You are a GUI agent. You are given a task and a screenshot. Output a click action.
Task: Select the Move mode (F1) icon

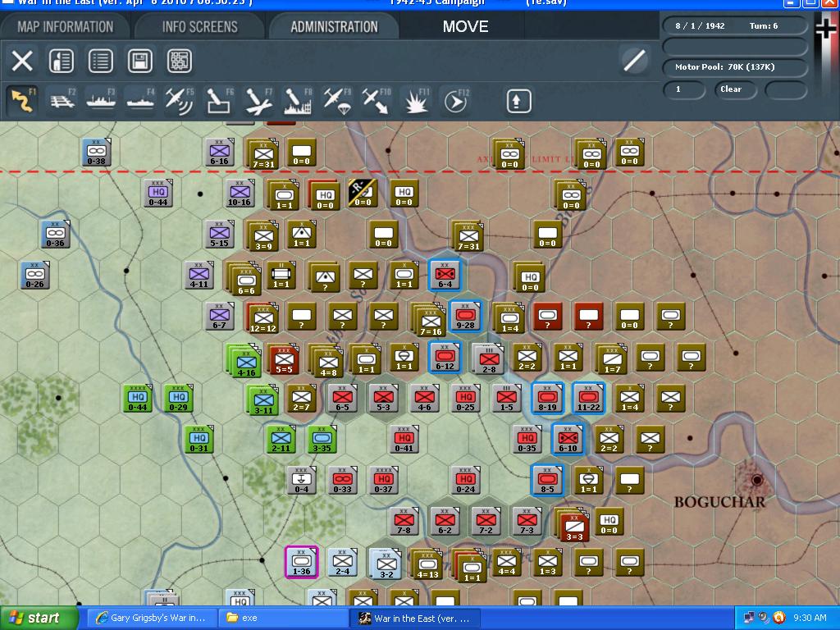pos(22,100)
